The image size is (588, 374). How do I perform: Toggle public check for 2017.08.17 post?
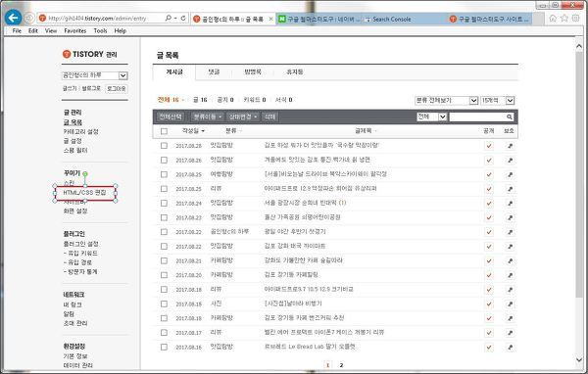489,333
